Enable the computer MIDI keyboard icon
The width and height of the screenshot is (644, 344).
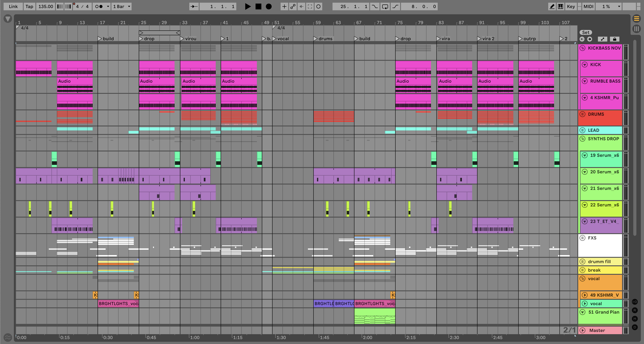tap(561, 6)
